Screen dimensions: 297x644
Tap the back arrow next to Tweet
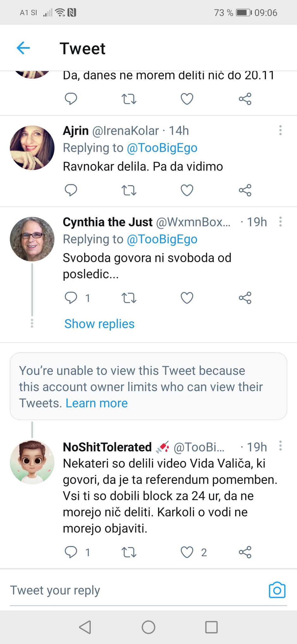(23, 48)
